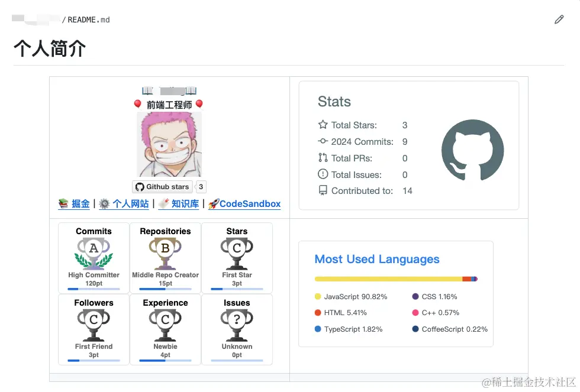Click the 'CoffeeScript 0.22%' language entry
This screenshot has height=392, width=580.
point(450,329)
